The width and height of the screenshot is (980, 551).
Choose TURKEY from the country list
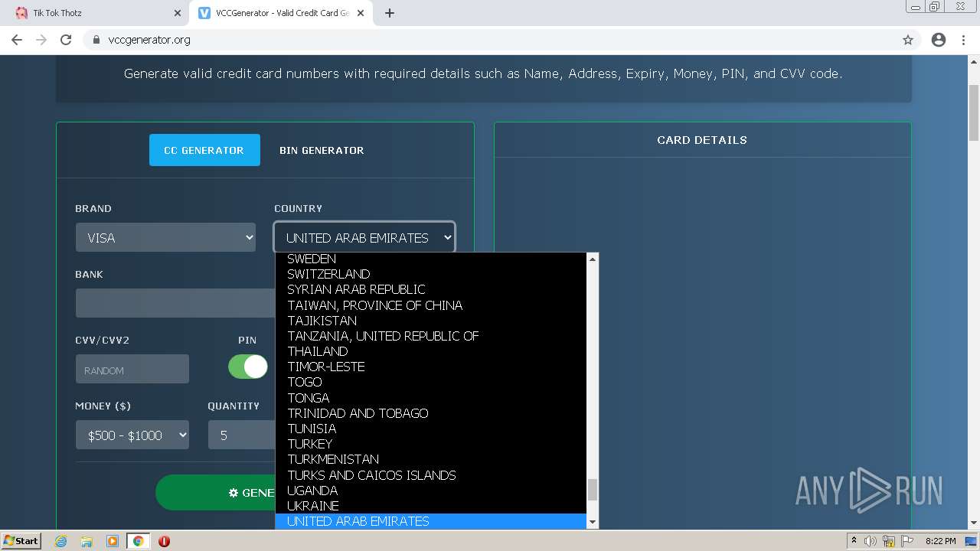pos(431,444)
